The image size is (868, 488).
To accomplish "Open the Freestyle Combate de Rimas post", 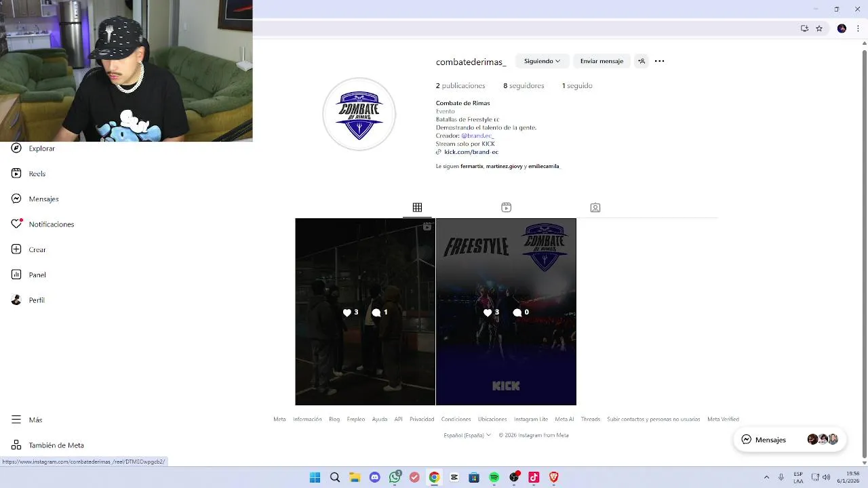I will coord(506,312).
